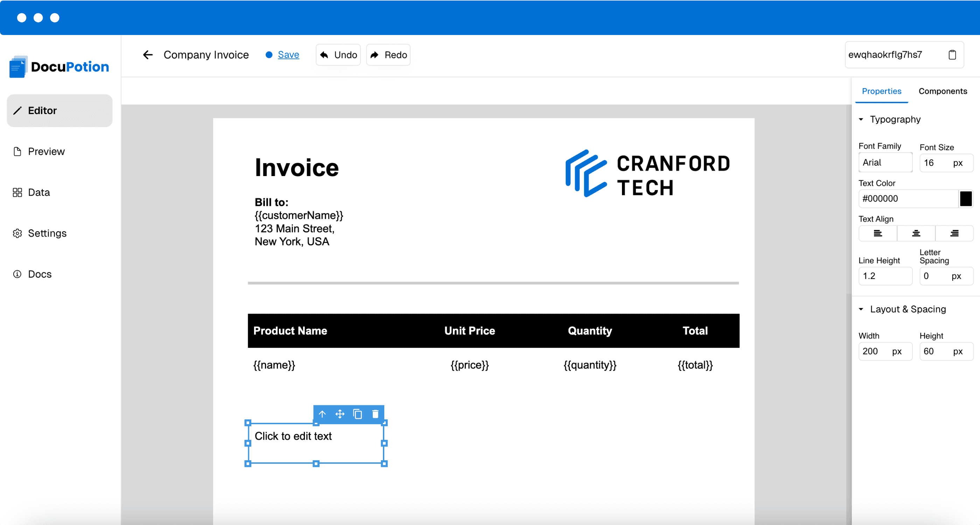Click the select-parent up arrow icon

click(322, 414)
